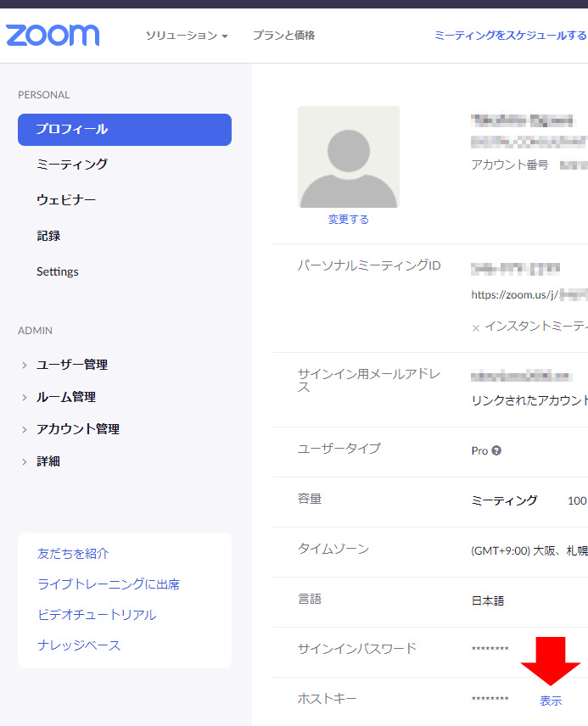
Task: Open プランと価格 page
Action: click(x=283, y=36)
